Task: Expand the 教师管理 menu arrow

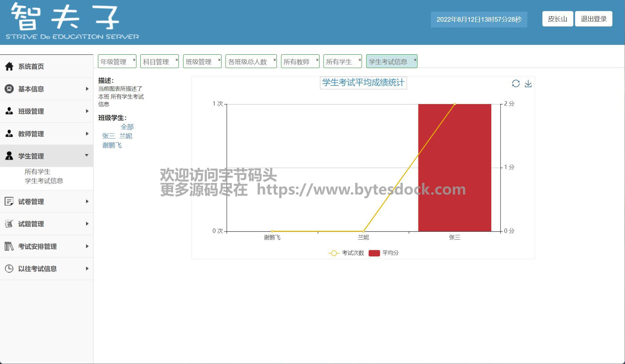Action: coord(87,134)
